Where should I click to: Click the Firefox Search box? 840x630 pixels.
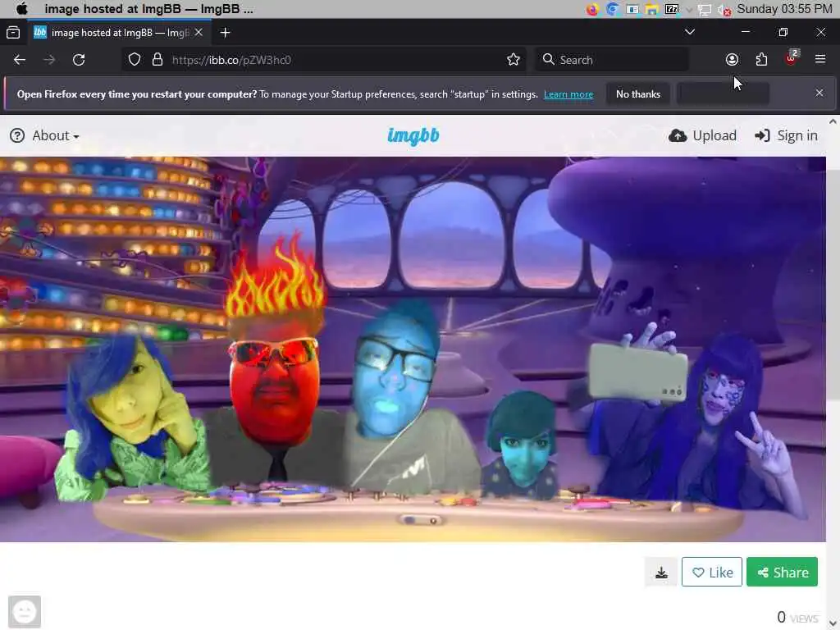pos(612,59)
